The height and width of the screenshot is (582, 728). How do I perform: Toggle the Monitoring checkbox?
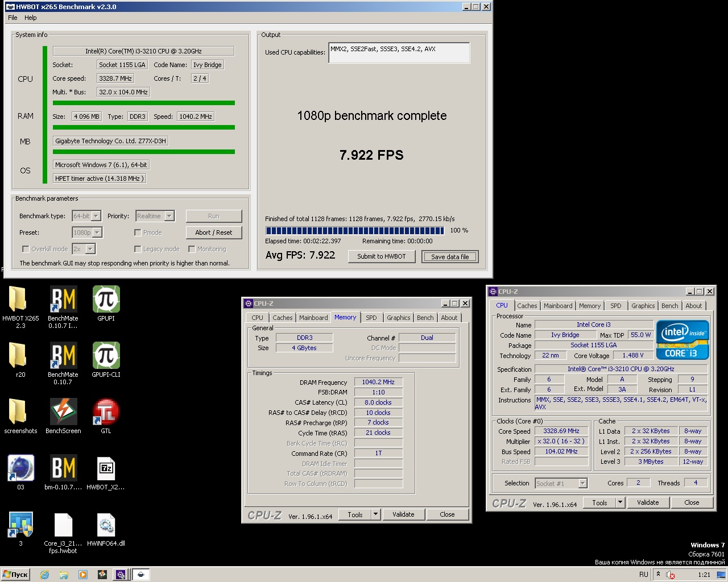click(x=192, y=249)
